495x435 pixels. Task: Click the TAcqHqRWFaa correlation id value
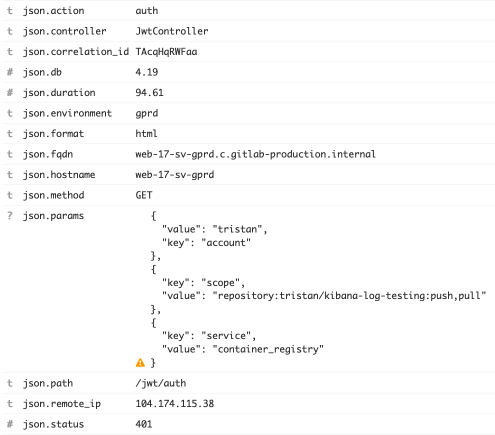coord(166,52)
